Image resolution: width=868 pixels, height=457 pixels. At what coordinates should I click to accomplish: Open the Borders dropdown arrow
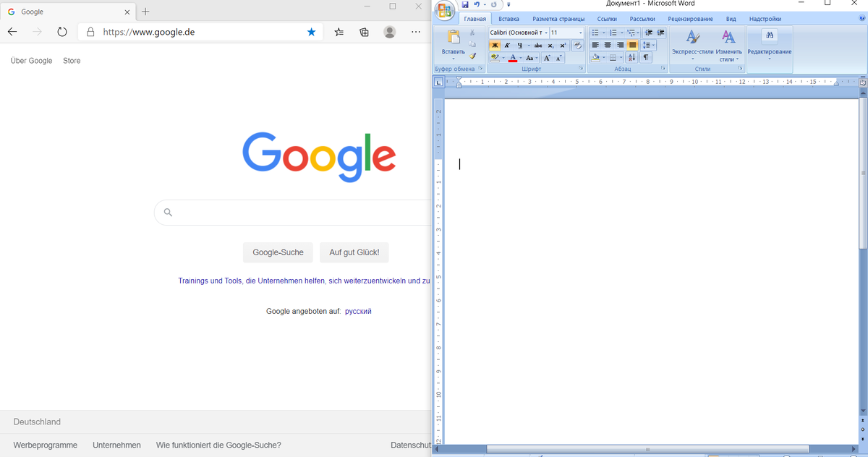pyautogui.click(x=621, y=57)
